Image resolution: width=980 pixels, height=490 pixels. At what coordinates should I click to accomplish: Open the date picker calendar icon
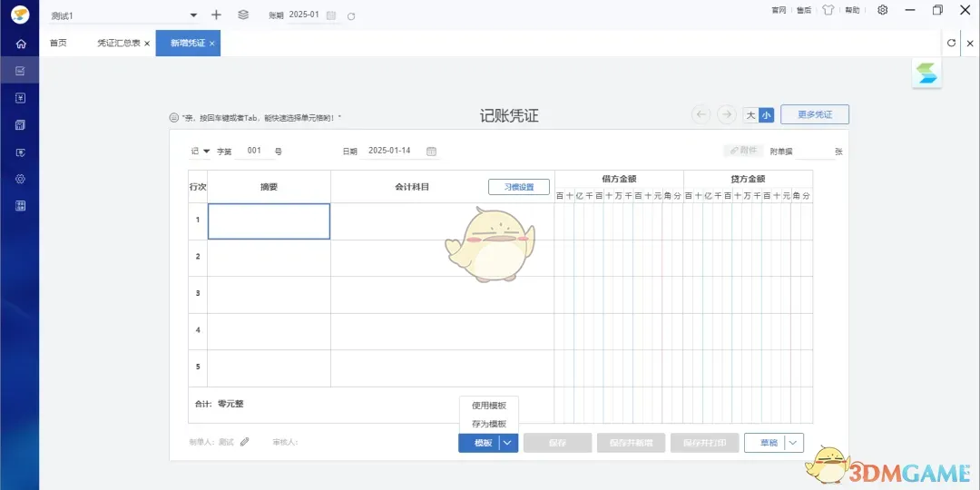point(431,152)
